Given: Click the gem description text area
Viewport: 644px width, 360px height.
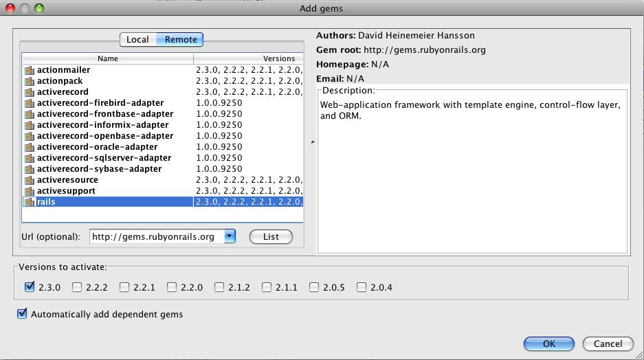Looking at the screenshot, I should [472, 172].
